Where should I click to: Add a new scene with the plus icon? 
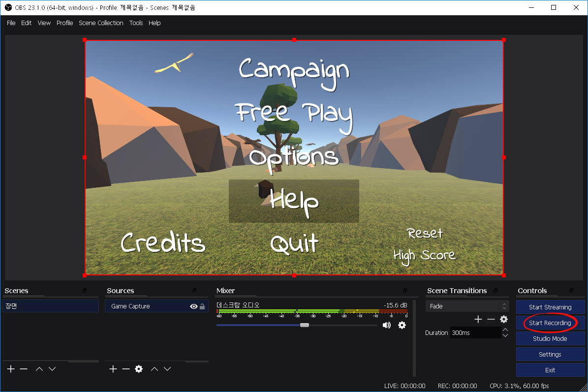pyautogui.click(x=11, y=369)
